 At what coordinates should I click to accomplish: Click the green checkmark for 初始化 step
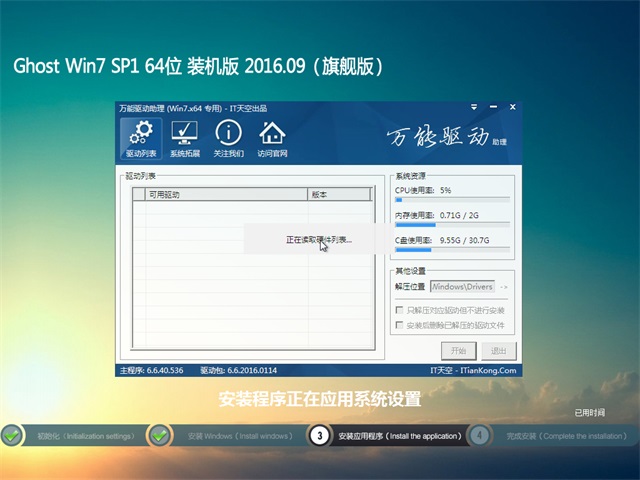tap(12, 435)
